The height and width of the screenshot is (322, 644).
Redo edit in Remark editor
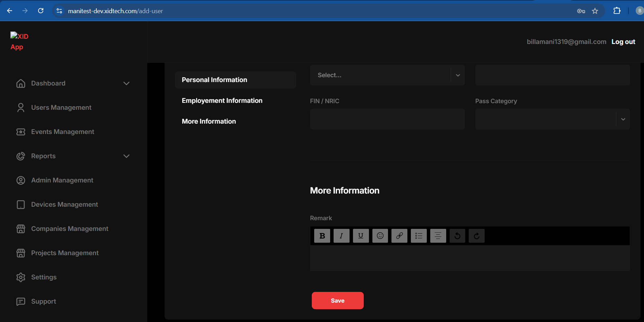[477, 236]
